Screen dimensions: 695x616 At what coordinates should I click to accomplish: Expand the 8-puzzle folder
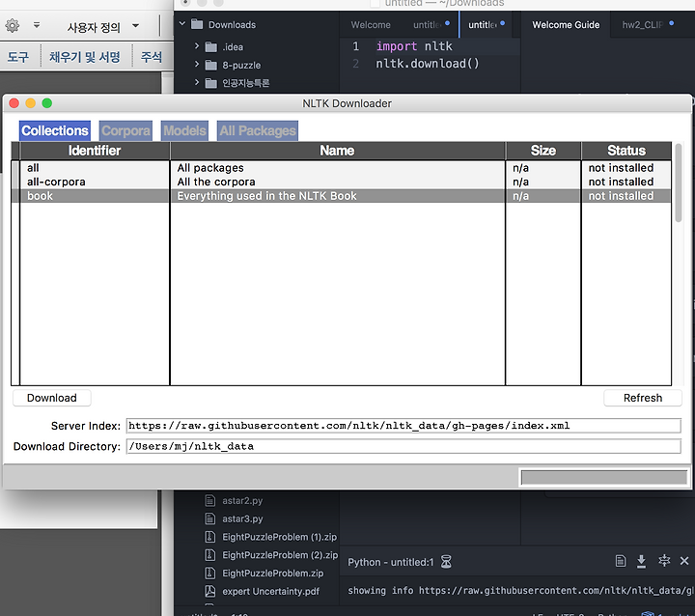(197, 65)
